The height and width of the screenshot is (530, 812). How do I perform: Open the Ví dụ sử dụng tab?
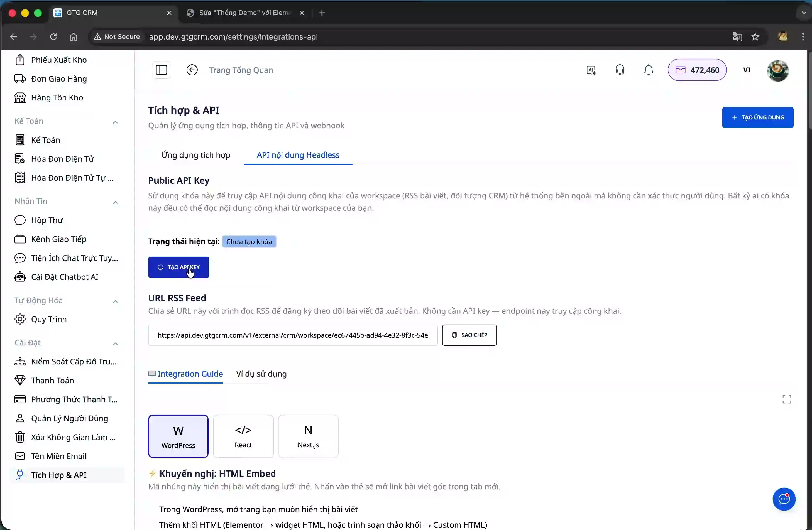(x=261, y=374)
